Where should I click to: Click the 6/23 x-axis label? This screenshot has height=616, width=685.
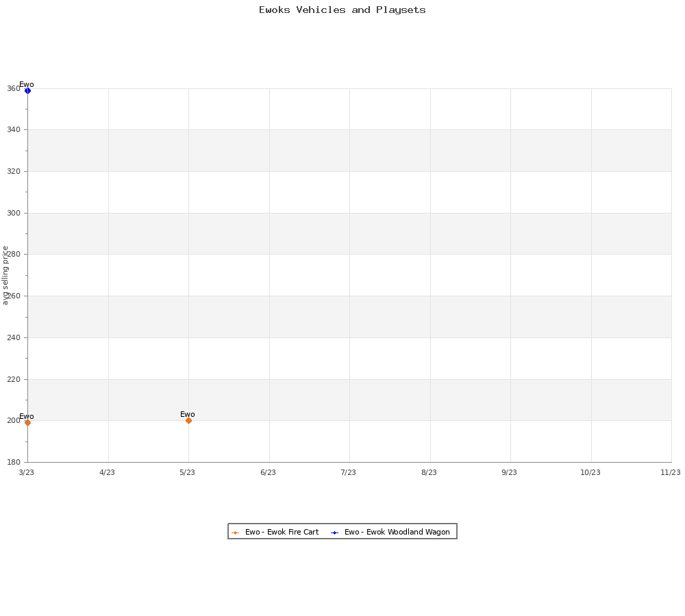point(269,472)
